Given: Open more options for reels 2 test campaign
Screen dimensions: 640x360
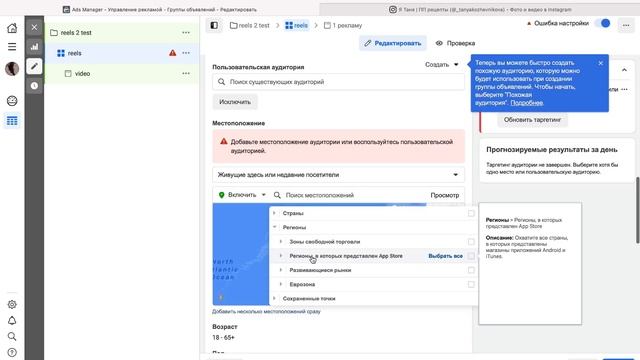Looking at the screenshot, I should point(186,33).
